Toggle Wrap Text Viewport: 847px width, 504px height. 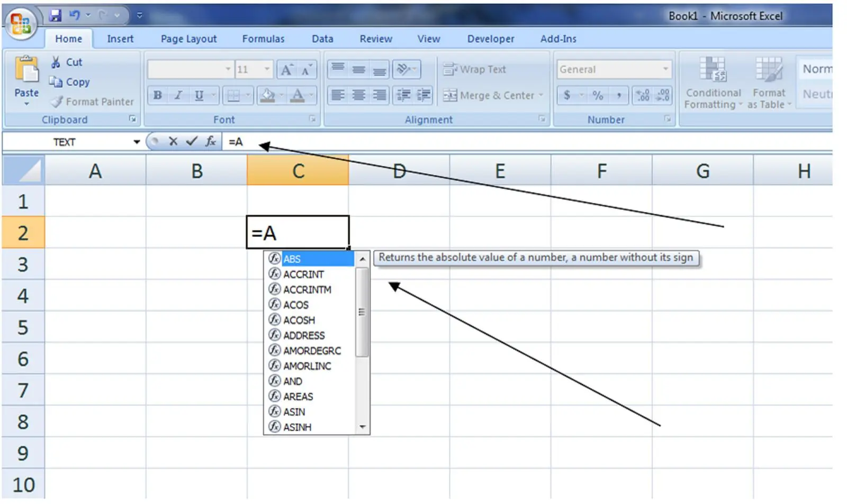coord(474,69)
